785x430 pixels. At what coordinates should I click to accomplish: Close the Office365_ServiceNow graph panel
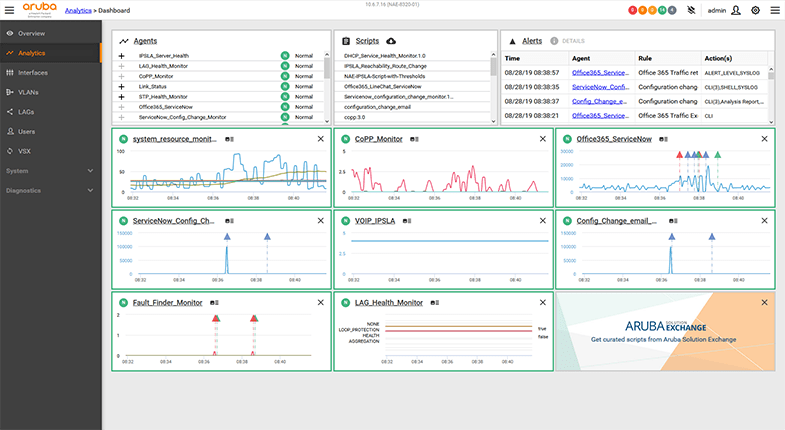pyautogui.click(x=764, y=139)
